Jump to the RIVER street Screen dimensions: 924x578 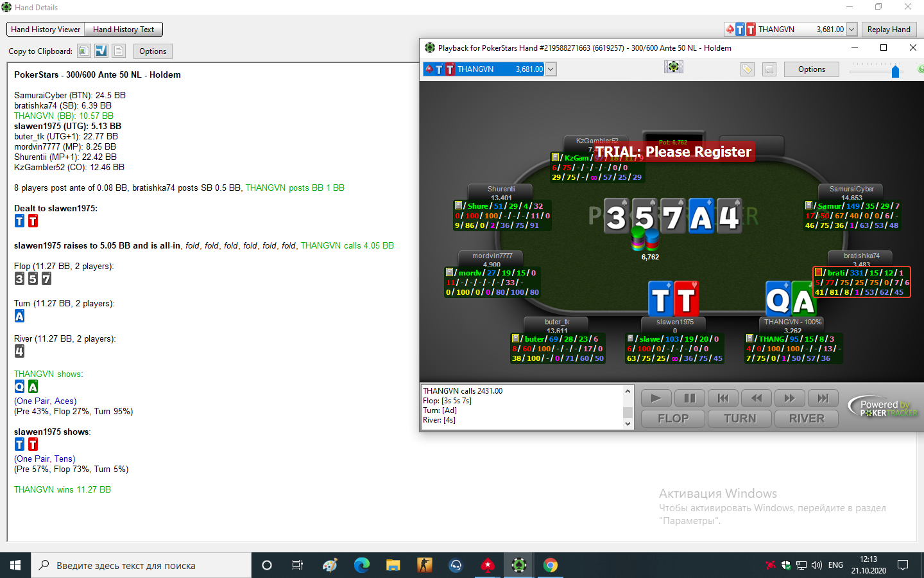point(807,419)
